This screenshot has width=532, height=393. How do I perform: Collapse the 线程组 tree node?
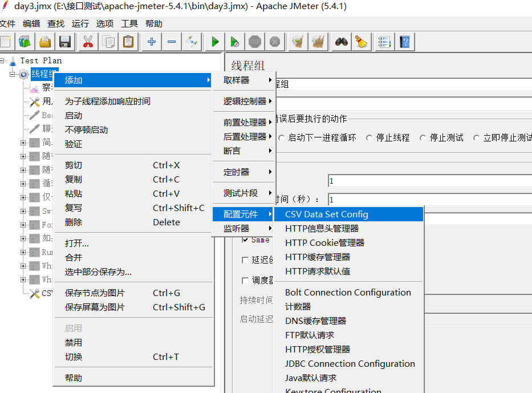[x=13, y=74]
